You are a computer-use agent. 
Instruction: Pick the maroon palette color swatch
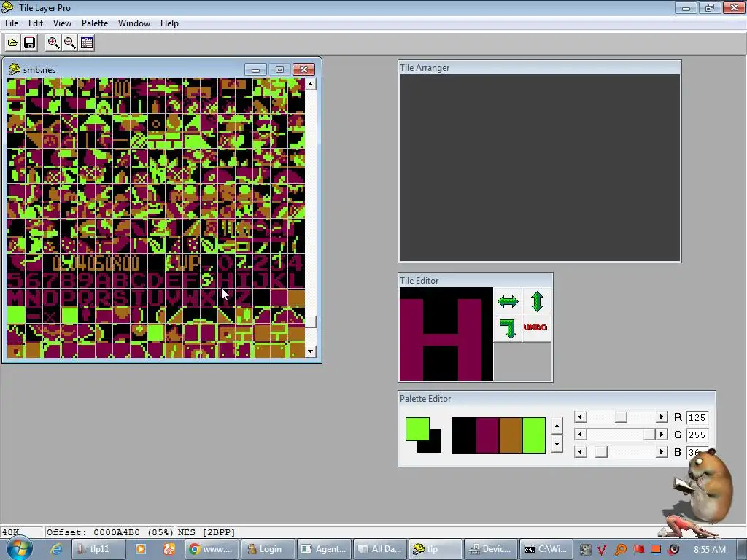coord(487,435)
